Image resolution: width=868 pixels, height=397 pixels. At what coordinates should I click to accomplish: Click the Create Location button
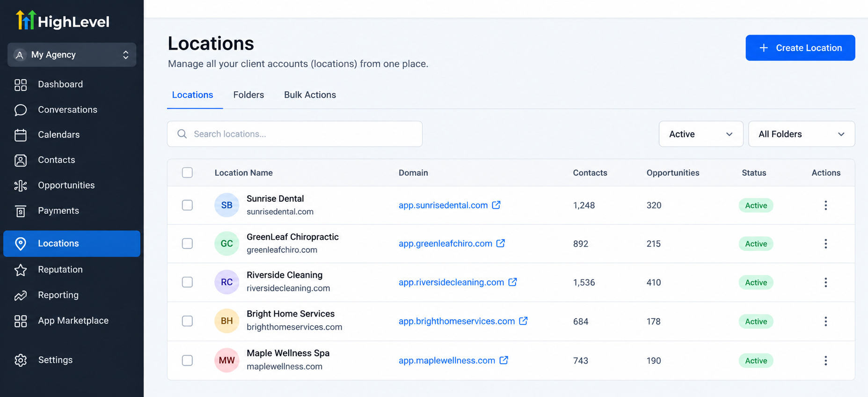point(800,48)
